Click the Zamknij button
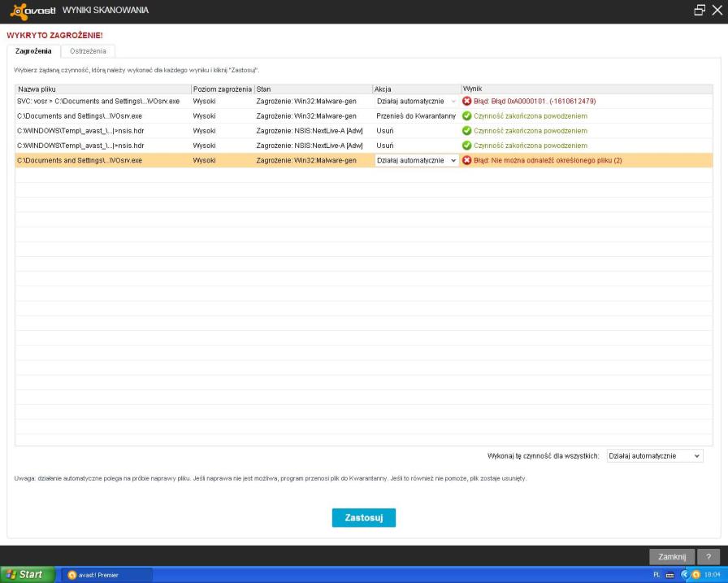Image resolution: width=728 pixels, height=583 pixels. click(x=672, y=556)
